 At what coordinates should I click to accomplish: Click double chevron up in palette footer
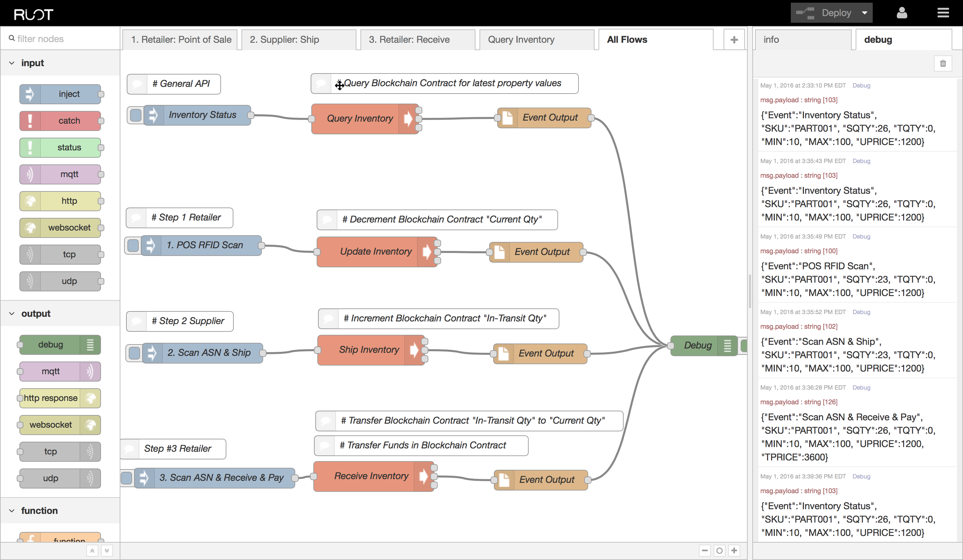pos(92,550)
